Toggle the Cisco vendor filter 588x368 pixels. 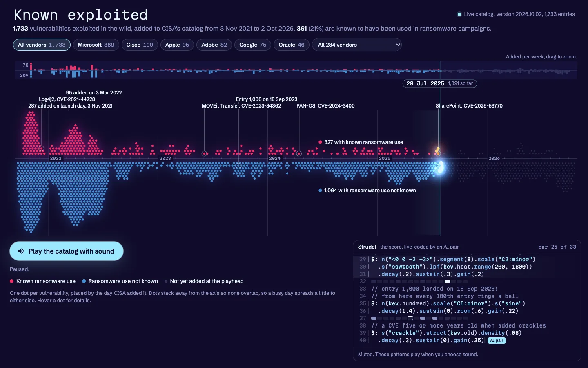tap(140, 45)
